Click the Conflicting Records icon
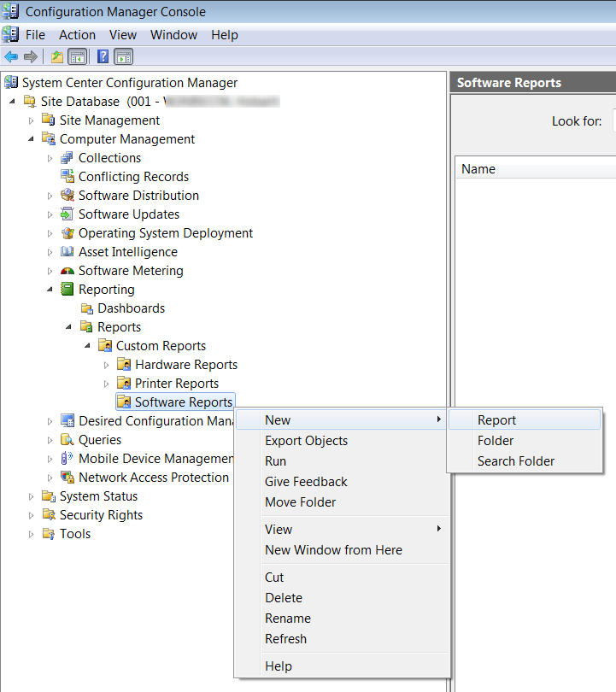 click(x=67, y=177)
